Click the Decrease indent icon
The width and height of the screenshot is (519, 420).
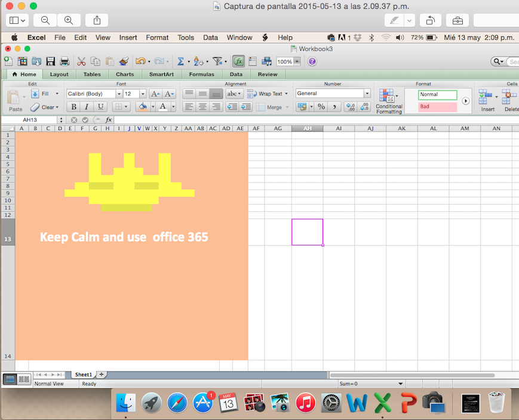(x=232, y=106)
